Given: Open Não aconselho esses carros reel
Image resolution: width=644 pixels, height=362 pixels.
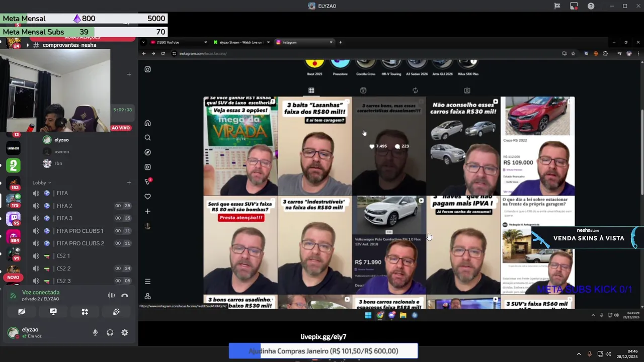Looking at the screenshot, I should (463, 146).
